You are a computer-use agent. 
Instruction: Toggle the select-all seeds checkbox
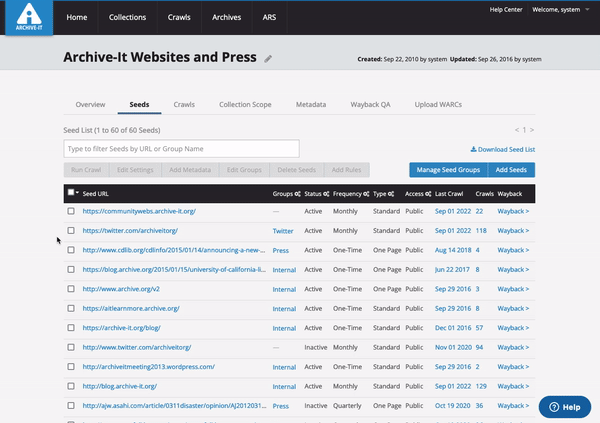pyautogui.click(x=70, y=192)
